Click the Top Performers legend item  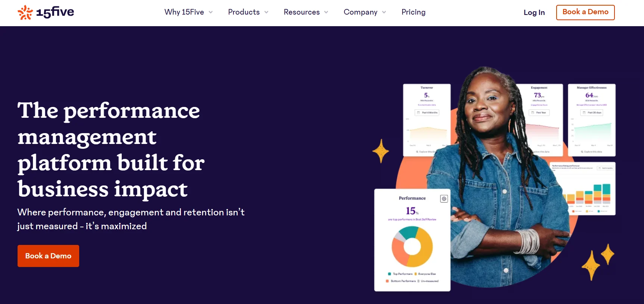tap(400, 274)
